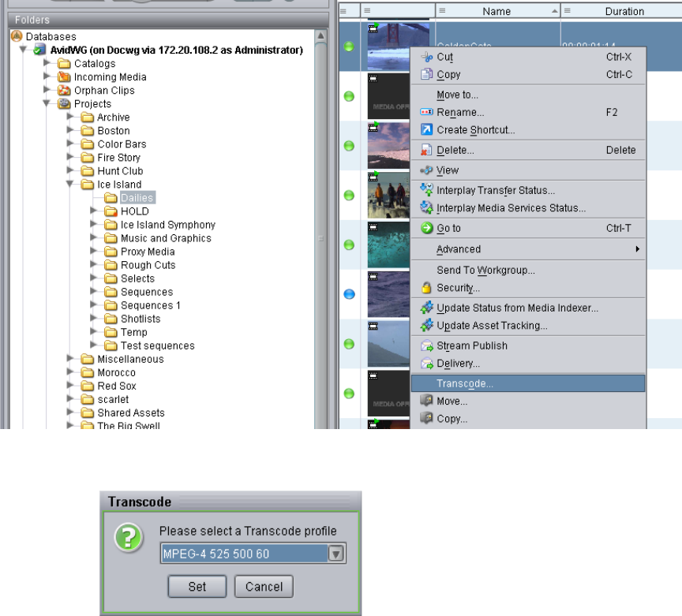Click the Copy... service icon at menu bottom
Viewport: 682px width, 616px height.
[x=427, y=418]
